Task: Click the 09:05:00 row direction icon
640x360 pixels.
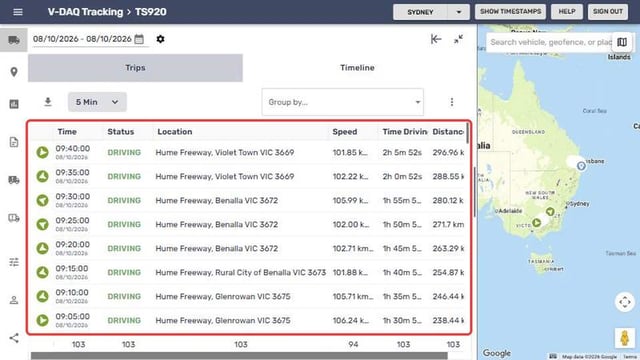Action: click(42, 320)
